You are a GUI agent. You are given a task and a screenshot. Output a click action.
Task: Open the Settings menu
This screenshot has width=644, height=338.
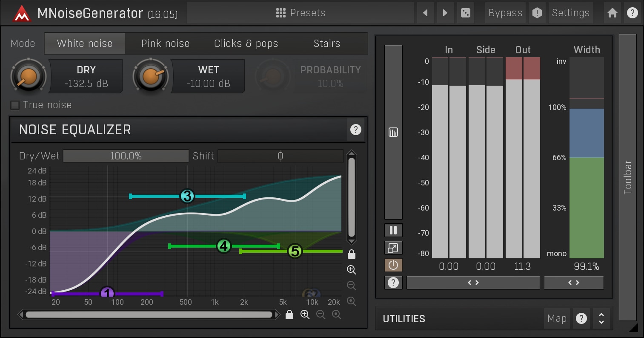tap(571, 13)
